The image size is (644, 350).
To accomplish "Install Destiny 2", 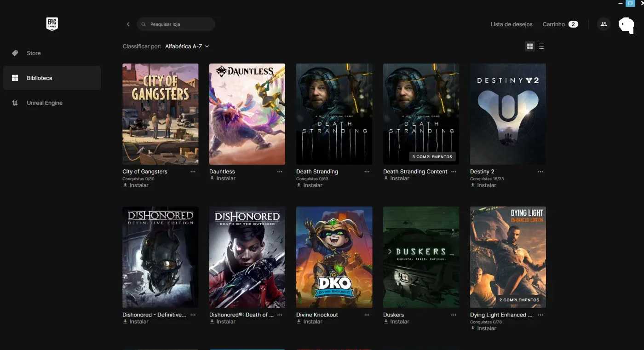I will pos(483,185).
